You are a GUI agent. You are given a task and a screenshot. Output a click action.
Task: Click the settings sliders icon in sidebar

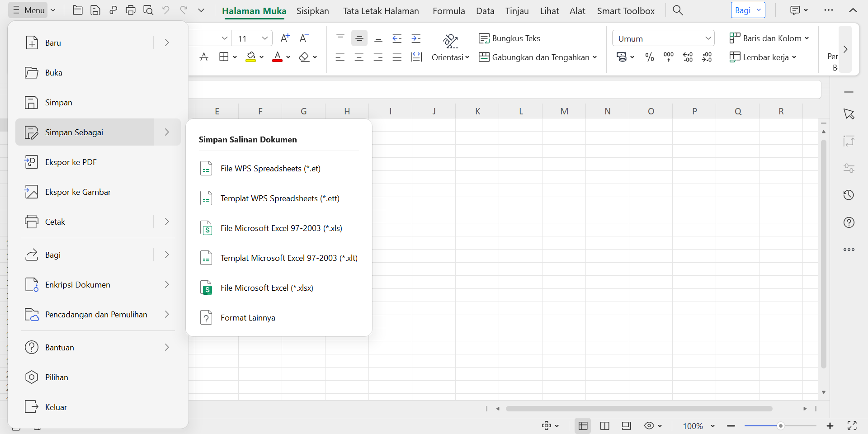click(849, 168)
